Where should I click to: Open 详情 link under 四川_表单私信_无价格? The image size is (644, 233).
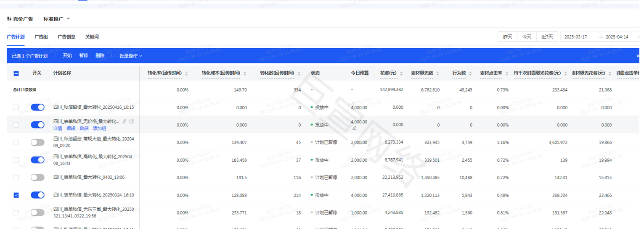[x=58, y=128]
